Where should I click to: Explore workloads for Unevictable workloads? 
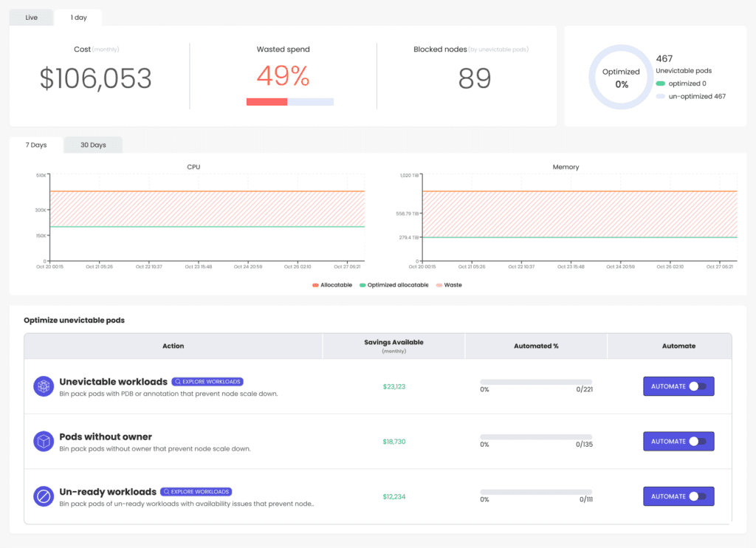tap(207, 382)
